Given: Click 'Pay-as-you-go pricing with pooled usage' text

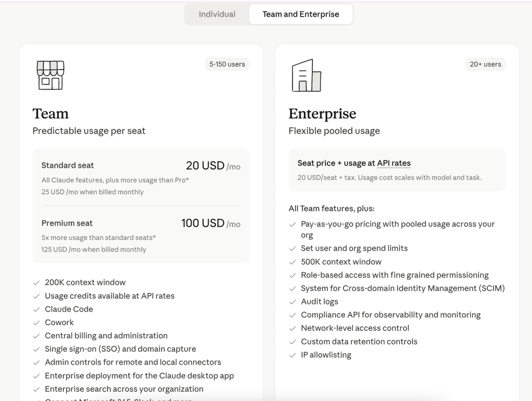Looking at the screenshot, I should click(397, 230).
